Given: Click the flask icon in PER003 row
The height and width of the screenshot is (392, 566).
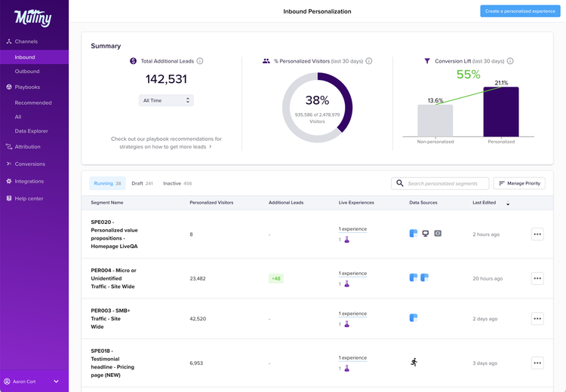Looking at the screenshot, I should [x=346, y=324].
